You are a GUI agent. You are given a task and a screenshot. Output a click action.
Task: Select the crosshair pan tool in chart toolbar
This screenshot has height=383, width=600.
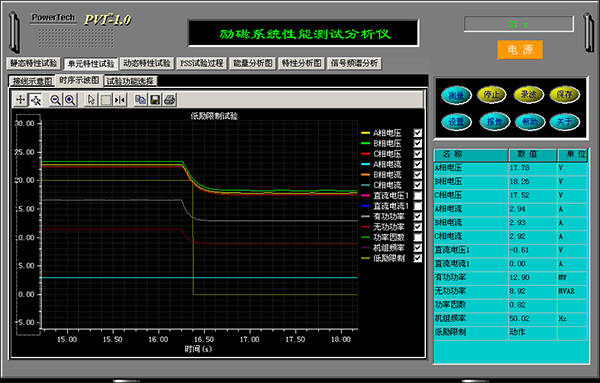pos(20,100)
